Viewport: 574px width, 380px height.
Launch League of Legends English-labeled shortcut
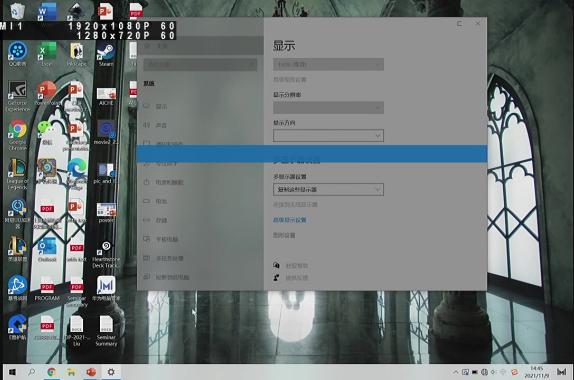tap(17, 174)
